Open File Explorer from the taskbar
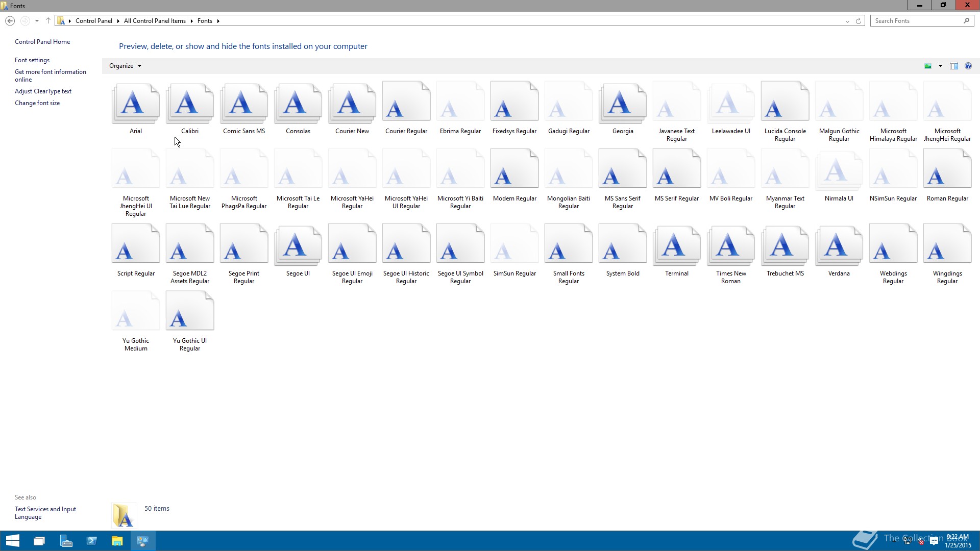The width and height of the screenshot is (980, 551). pos(117,541)
